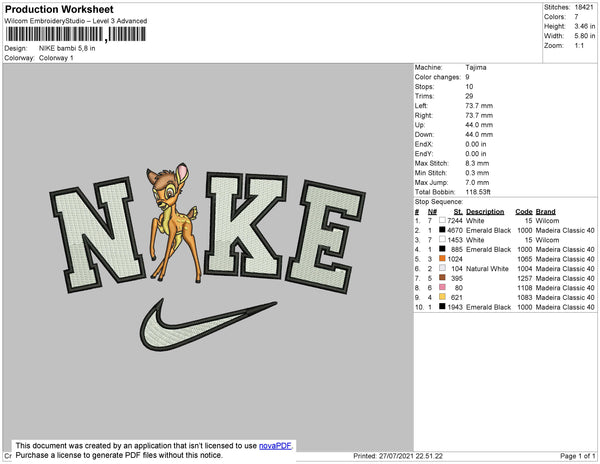Click the 'Brand' column header
This screenshot has height=464, width=600.
[545, 212]
